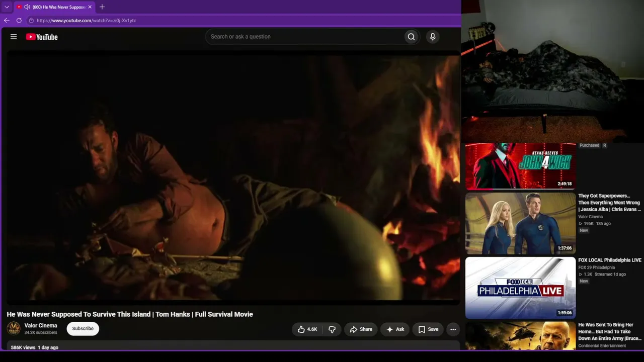Open They Got Superpowers video thumbnail

520,224
